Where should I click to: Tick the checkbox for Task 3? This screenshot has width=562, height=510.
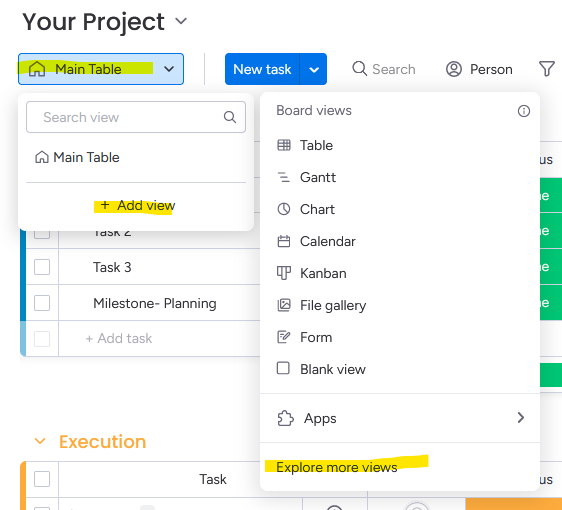point(42,267)
